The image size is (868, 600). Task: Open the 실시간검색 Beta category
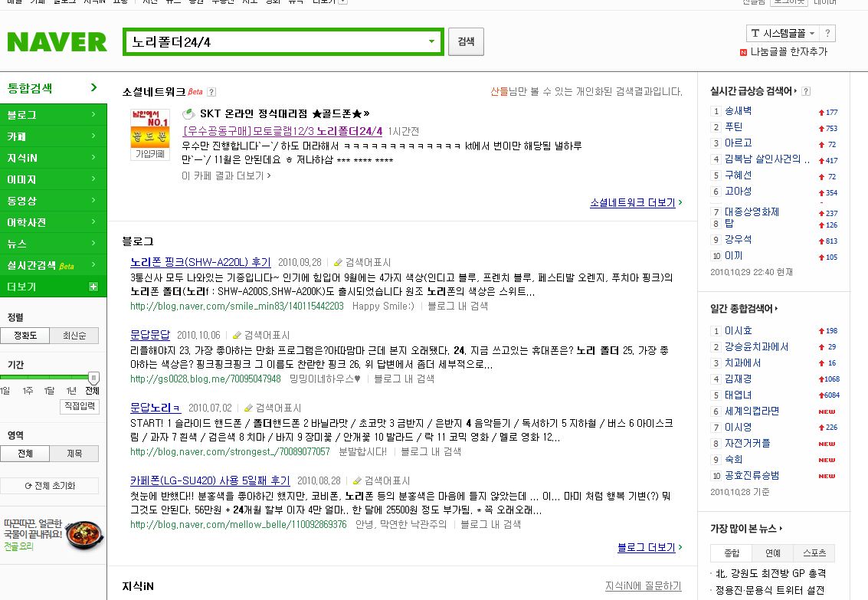pyautogui.click(x=53, y=265)
